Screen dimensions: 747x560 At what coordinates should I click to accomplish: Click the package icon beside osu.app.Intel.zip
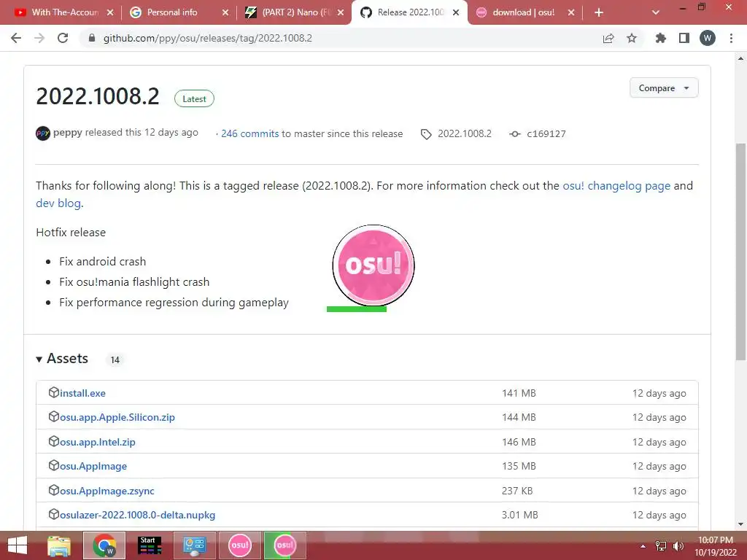pyautogui.click(x=54, y=441)
